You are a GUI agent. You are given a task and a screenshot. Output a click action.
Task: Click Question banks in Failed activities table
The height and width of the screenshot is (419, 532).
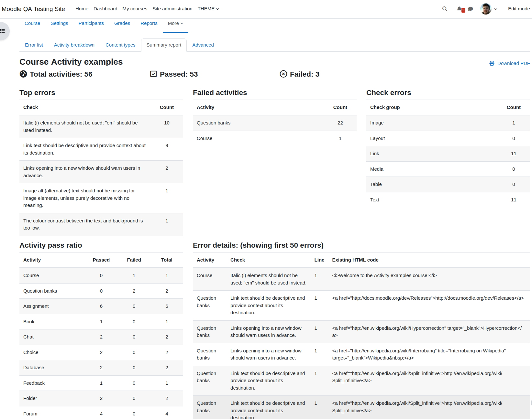pos(214,123)
